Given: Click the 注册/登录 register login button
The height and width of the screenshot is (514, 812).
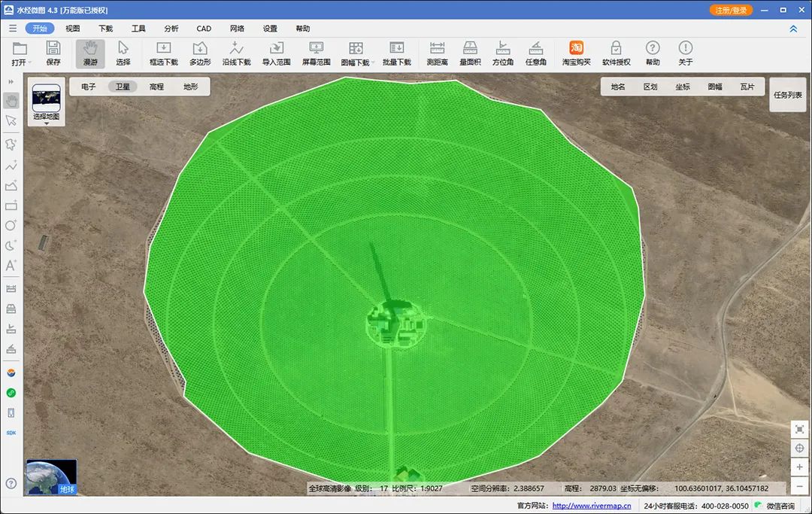Looking at the screenshot, I should [731, 10].
